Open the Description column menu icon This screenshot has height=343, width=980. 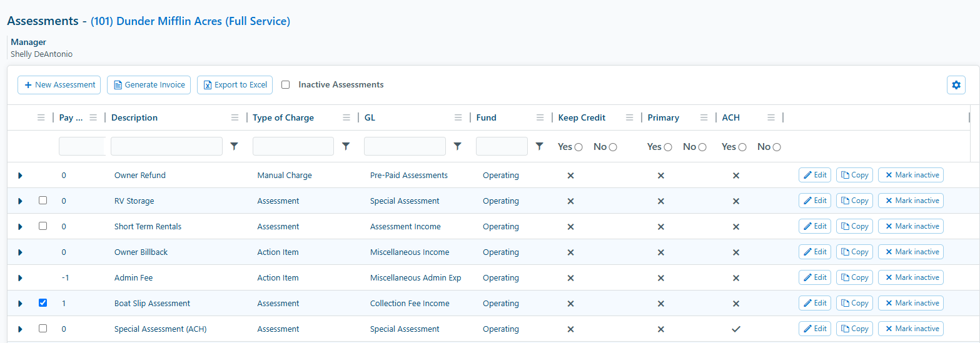235,117
